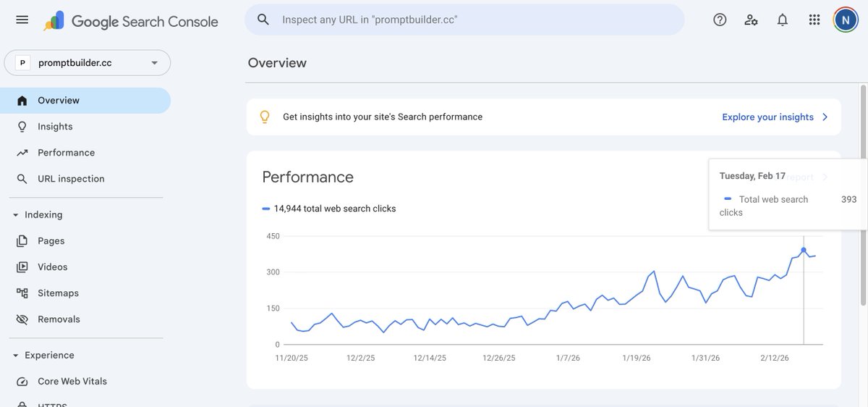Open the Google apps grid
Screen dimensions: 868x407
point(814,20)
